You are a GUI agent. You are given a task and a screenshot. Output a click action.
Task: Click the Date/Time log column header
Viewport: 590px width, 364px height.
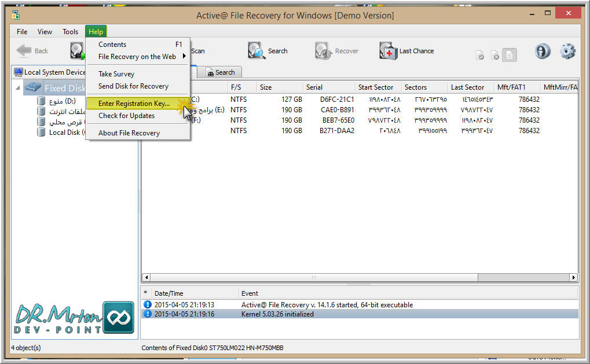point(195,293)
